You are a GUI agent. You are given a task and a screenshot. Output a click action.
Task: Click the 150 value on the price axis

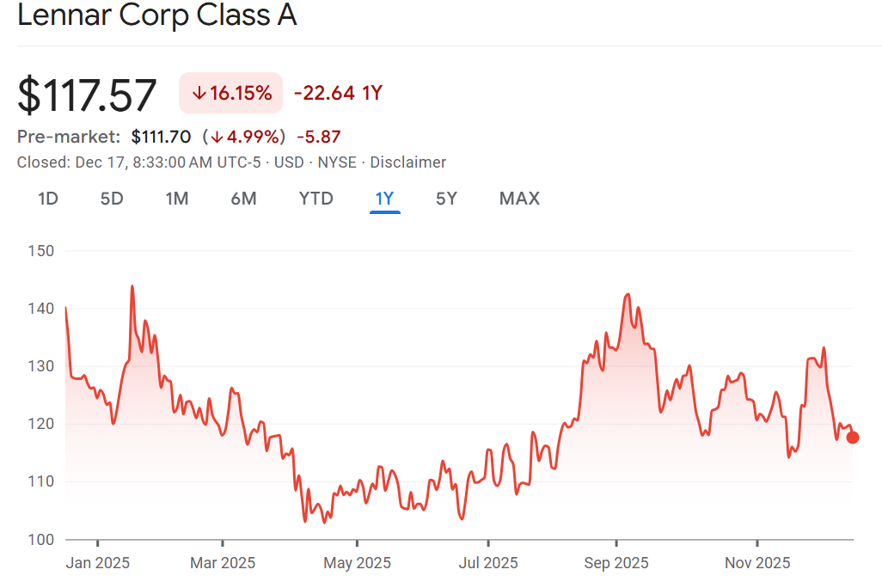(x=41, y=251)
